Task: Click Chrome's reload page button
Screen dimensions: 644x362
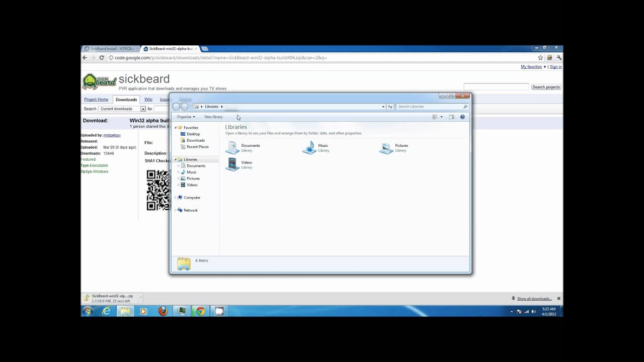Action: pyautogui.click(x=102, y=57)
